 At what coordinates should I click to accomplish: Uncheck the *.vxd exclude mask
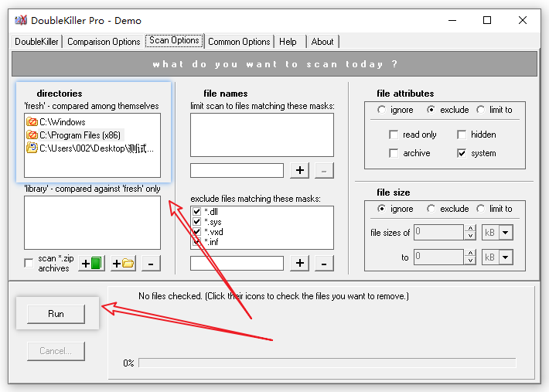coord(196,232)
